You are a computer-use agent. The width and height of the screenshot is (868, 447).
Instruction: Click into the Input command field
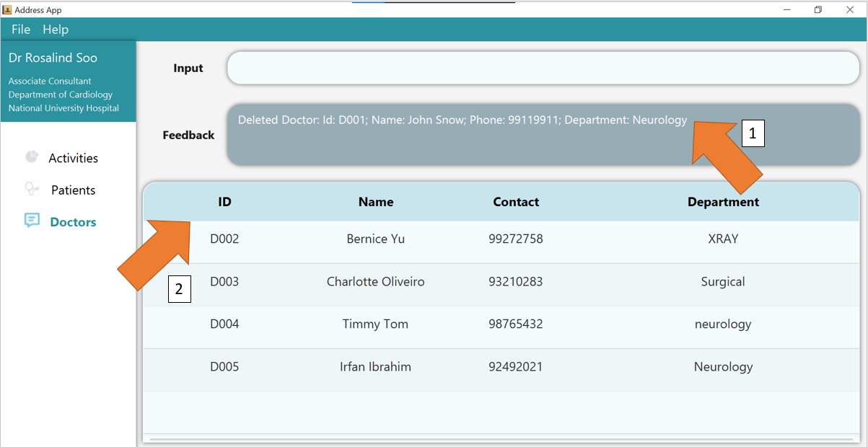click(543, 68)
